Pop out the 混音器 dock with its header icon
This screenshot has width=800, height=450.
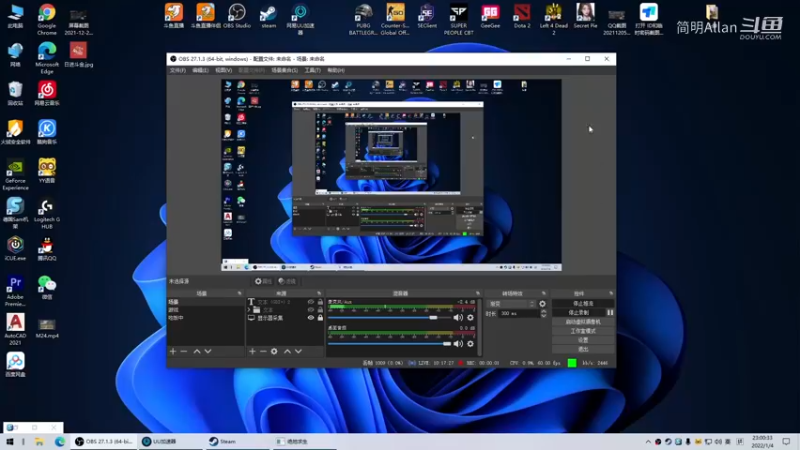pos(478,293)
